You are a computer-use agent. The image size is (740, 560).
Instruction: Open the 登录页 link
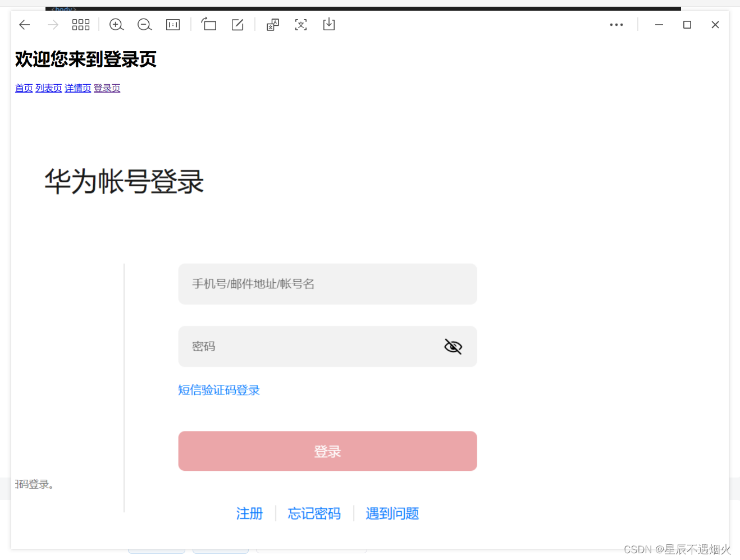(x=107, y=88)
